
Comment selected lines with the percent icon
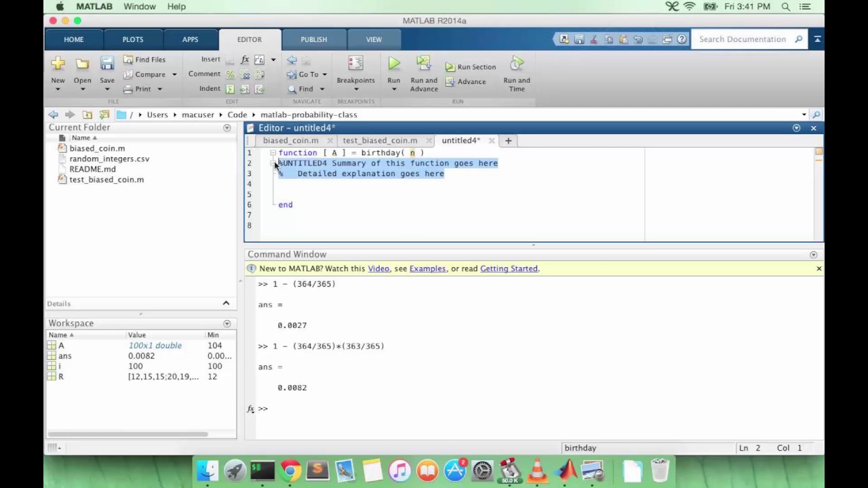230,75
